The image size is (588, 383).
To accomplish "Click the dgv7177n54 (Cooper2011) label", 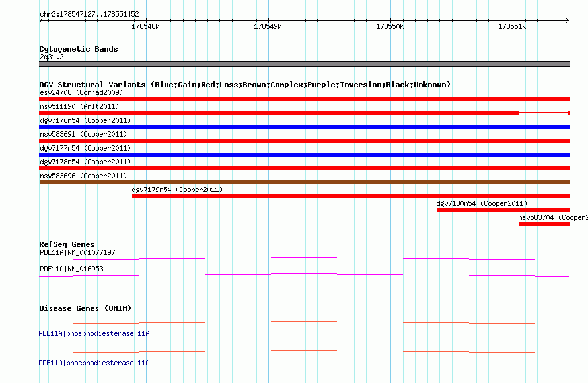I will point(85,148).
